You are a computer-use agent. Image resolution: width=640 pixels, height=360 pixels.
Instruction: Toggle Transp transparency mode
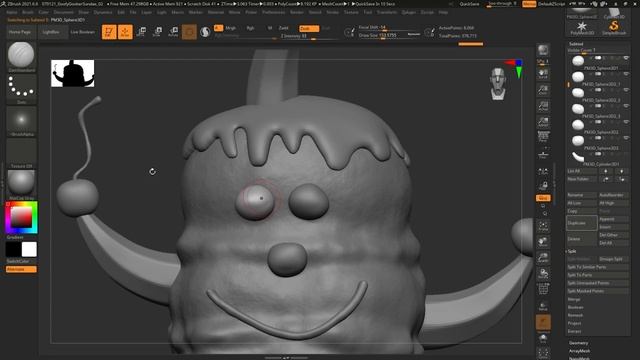tap(543, 306)
